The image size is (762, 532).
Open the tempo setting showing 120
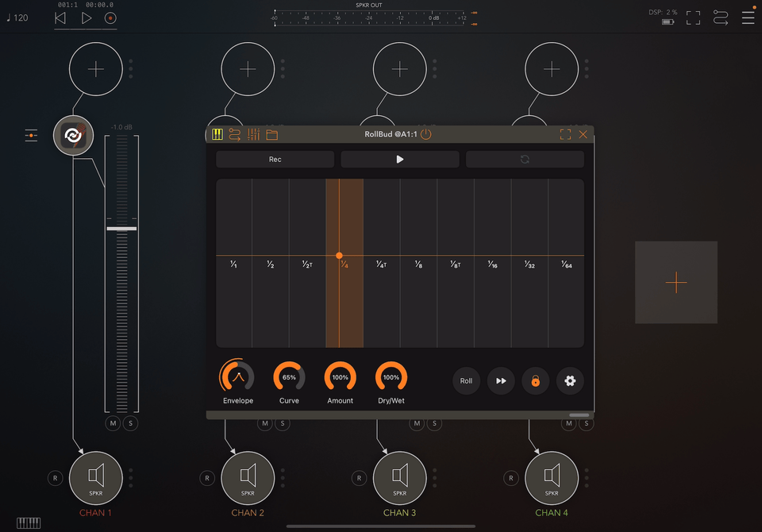click(x=17, y=17)
